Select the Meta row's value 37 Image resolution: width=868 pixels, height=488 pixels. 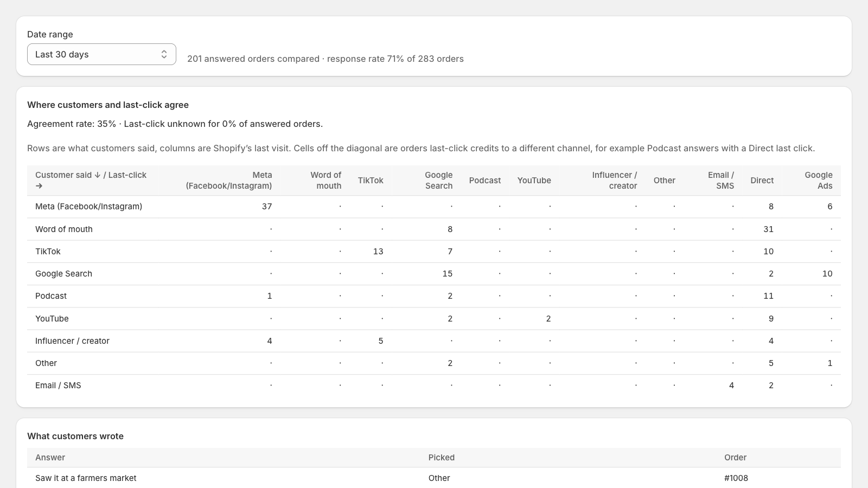click(x=267, y=207)
